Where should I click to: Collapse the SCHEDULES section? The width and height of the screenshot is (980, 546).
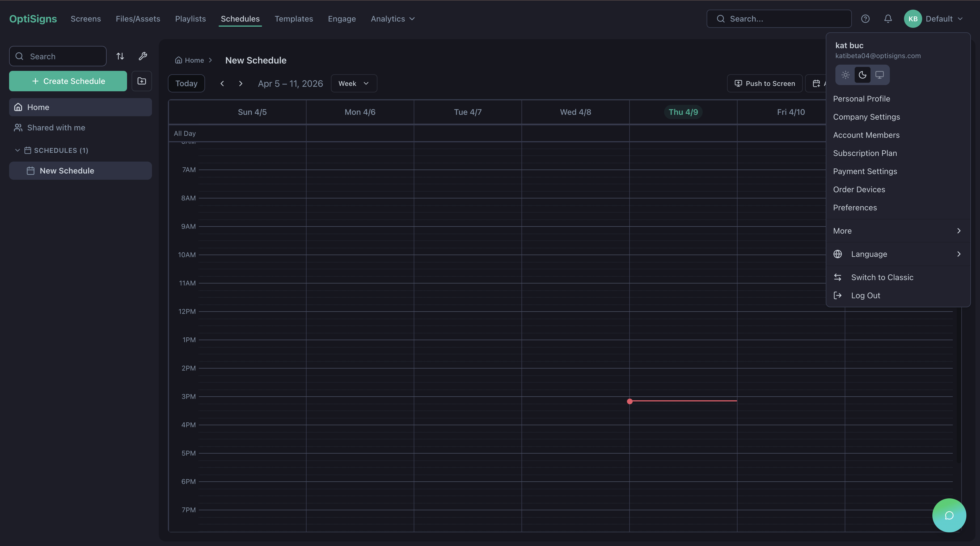tap(18, 150)
